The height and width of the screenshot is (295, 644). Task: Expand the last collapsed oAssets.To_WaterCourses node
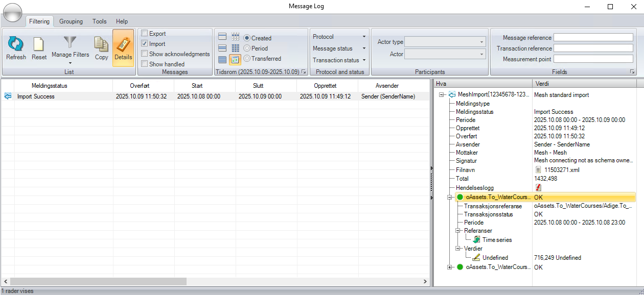450,267
